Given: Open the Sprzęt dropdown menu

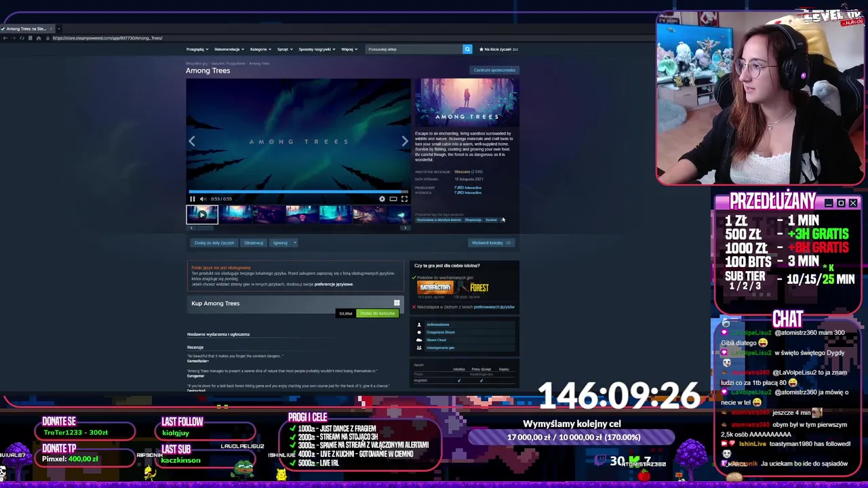Looking at the screenshot, I should click(284, 49).
